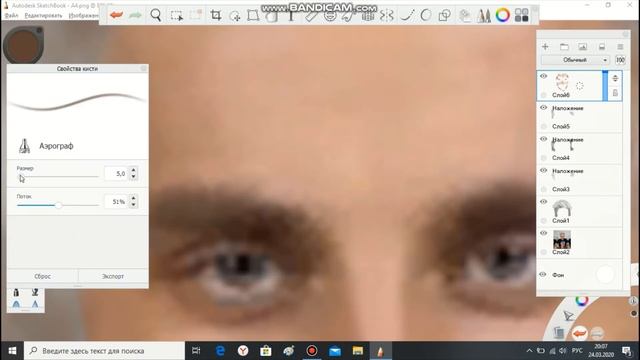Open Microsoft Edge from taskbar
This screenshot has height=360, width=640.
[x=220, y=351]
